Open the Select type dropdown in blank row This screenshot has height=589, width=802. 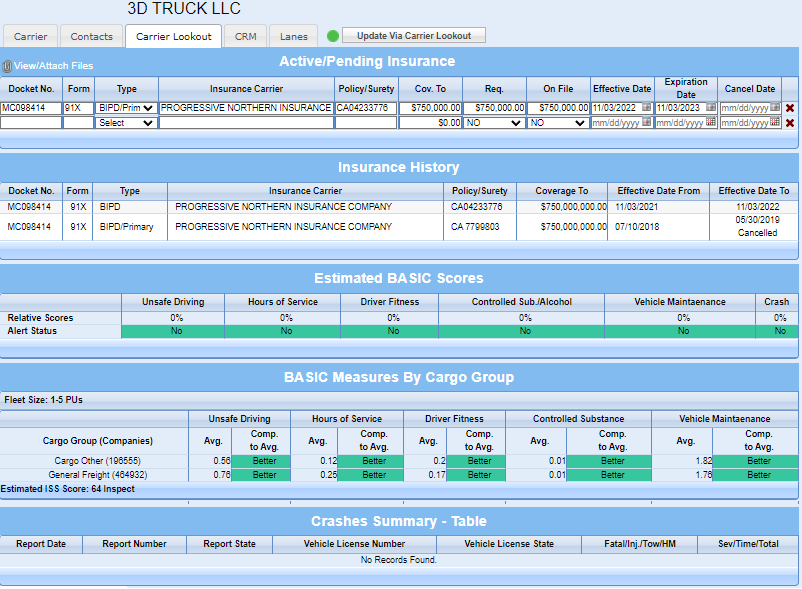pyautogui.click(x=126, y=123)
